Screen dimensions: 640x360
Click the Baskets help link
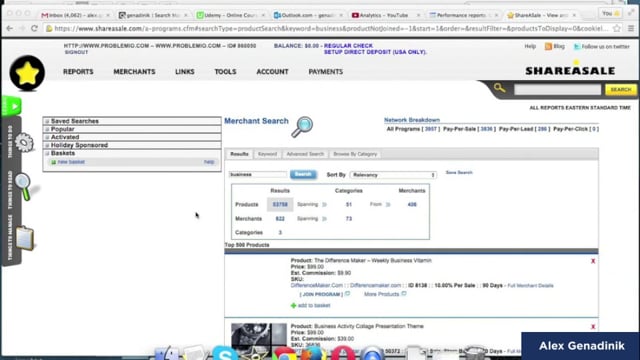coord(209,162)
